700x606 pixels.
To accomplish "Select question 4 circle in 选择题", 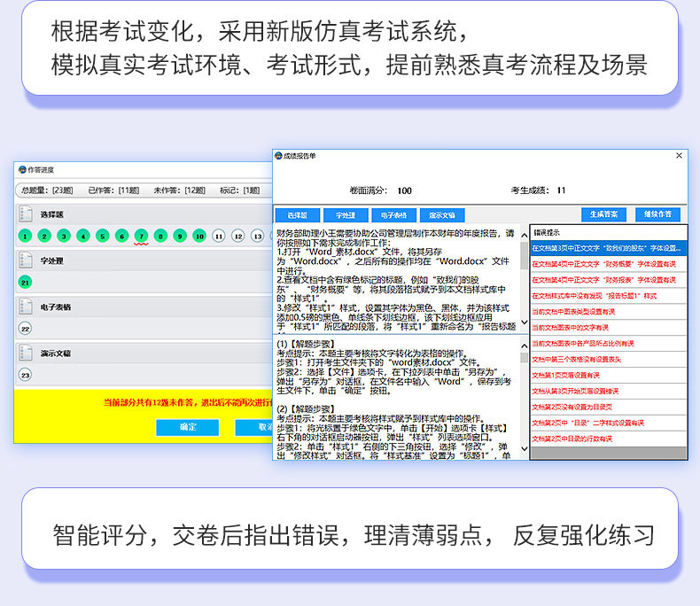I will click(83, 236).
